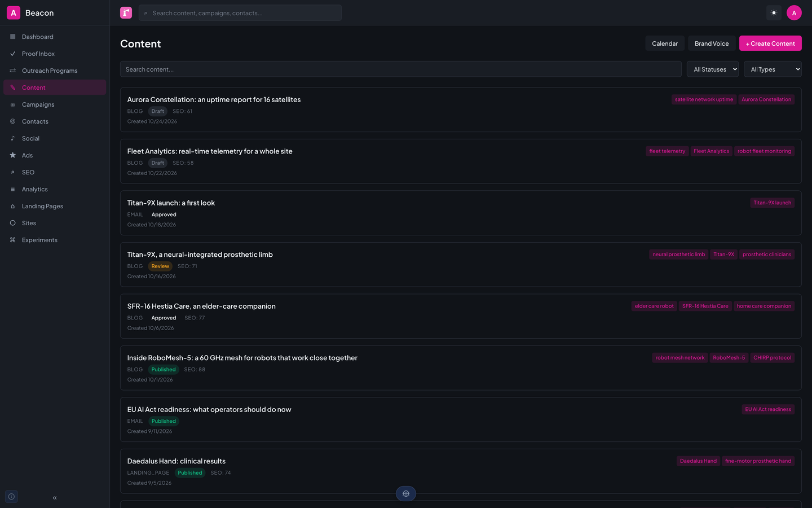
Task: Click the 'fleet telemetry' tag
Action: (x=667, y=151)
